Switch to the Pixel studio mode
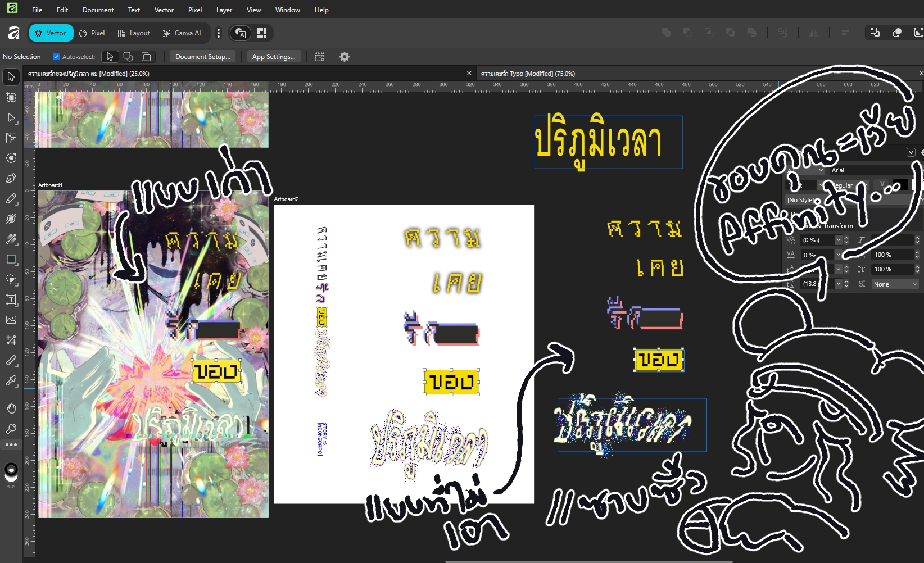The width and height of the screenshot is (924, 563). (x=92, y=33)
